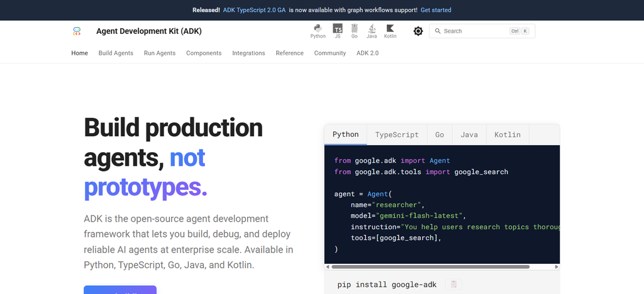Switch to the TypeScript code tab
Image resolution: width=644 pixels, height=294 pixels.
click(397, 134)
